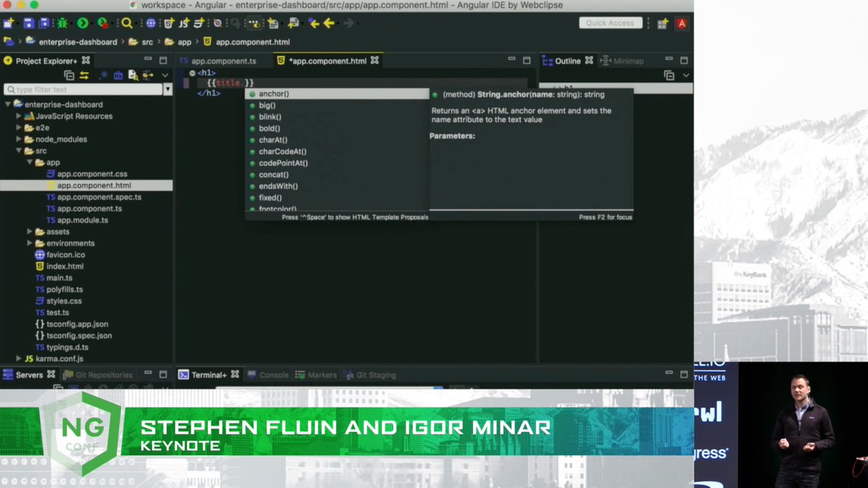Open the Angular perspective icon
Screen dimensions: 868x488
[681, 23]
